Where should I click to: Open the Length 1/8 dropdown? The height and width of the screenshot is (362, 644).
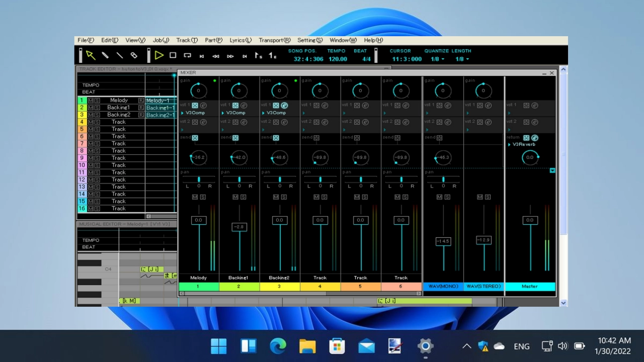(x=462, y=59)
